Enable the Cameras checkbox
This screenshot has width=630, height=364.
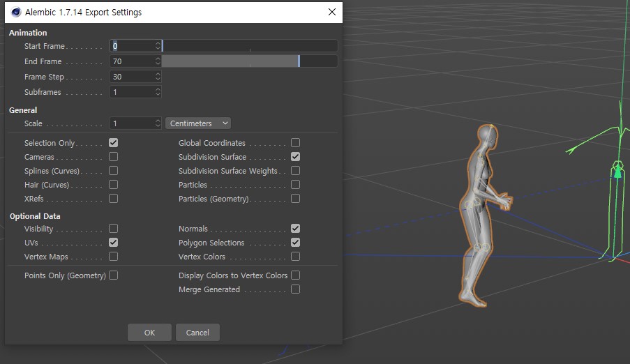113,157
